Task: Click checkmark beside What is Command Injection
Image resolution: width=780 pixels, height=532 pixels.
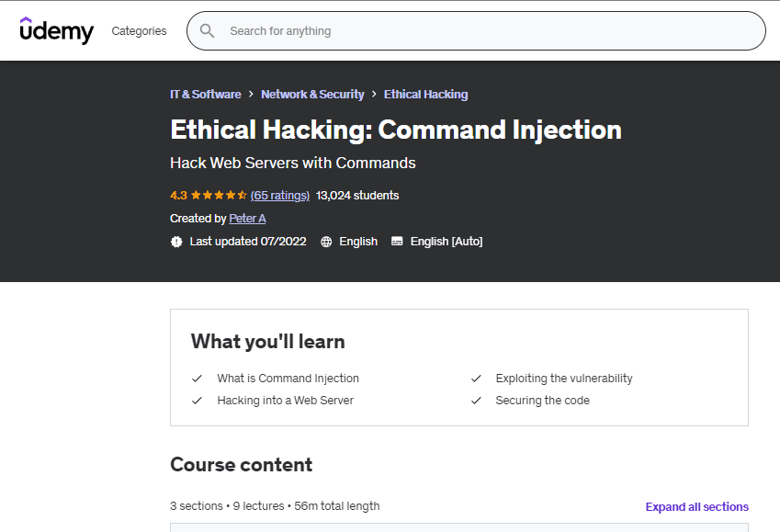Action: (x=197, y=379)
